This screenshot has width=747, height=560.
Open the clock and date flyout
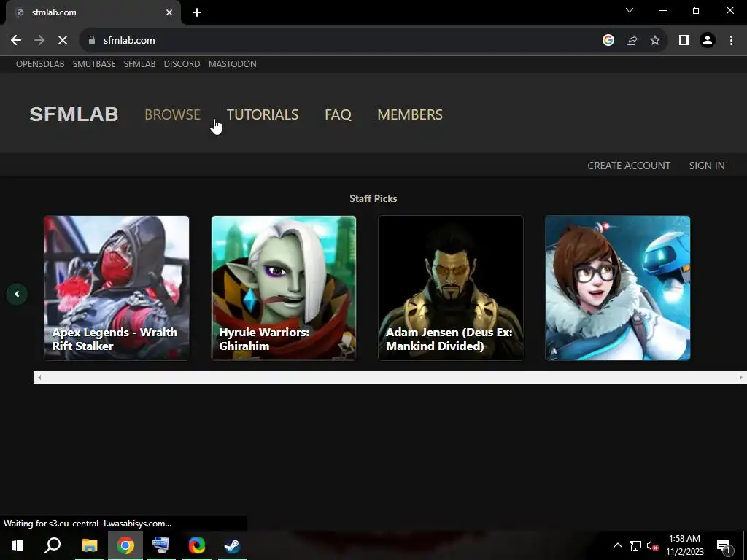(684, 545)
